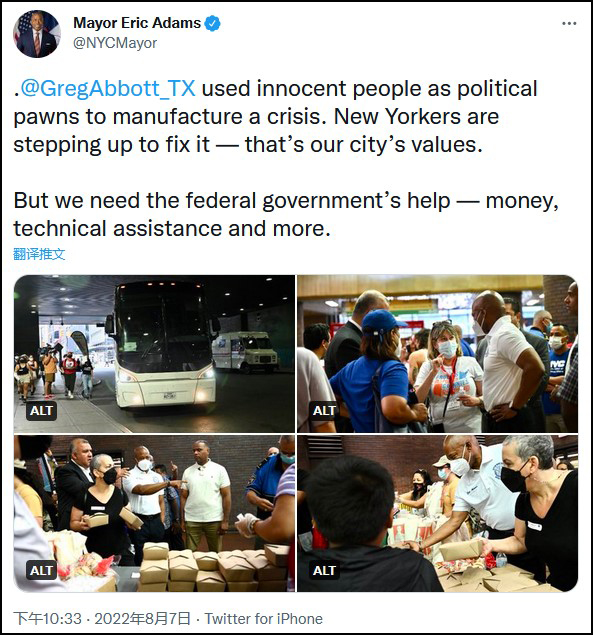The width and height of the screenshot is (593, 635).
Task: Open the three-dot more options menu
Action: click(569, 23)
